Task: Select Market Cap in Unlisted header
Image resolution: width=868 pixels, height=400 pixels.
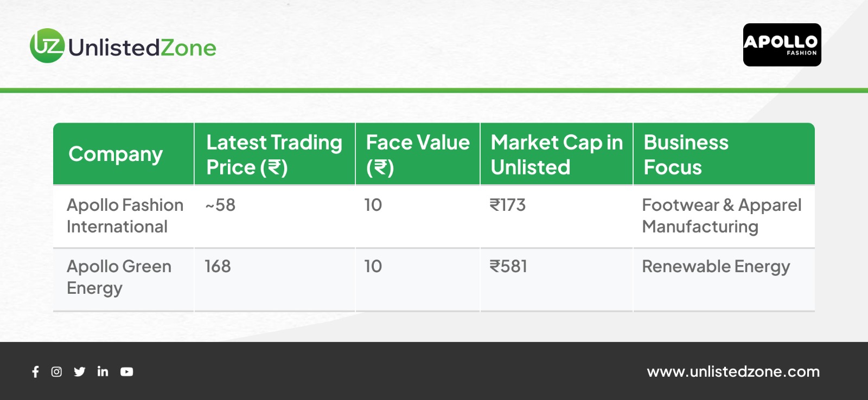Action: (556, 154)
